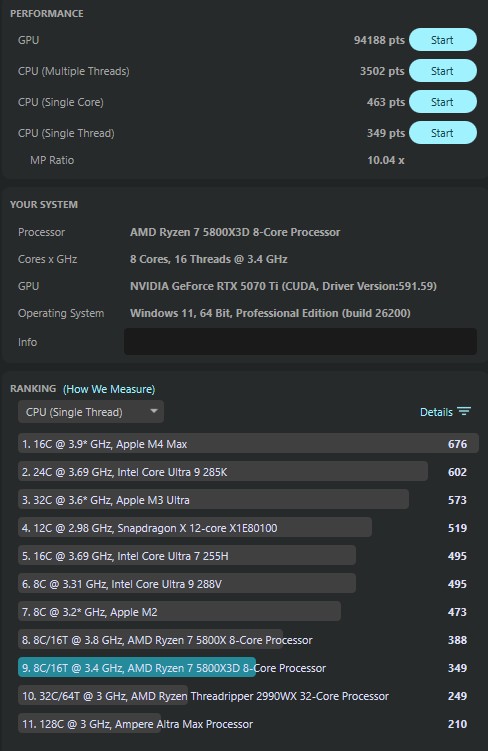
Task: Click into the Info text field
Action: (x=300, y=341)
